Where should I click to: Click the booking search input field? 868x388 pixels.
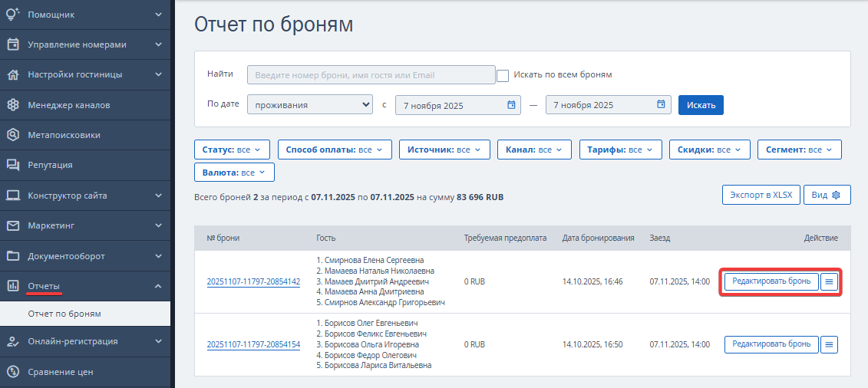pos(371,75)
